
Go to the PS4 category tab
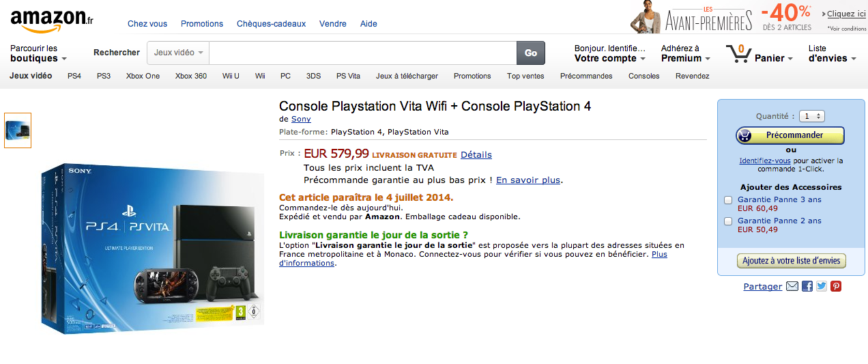point(74,76)
